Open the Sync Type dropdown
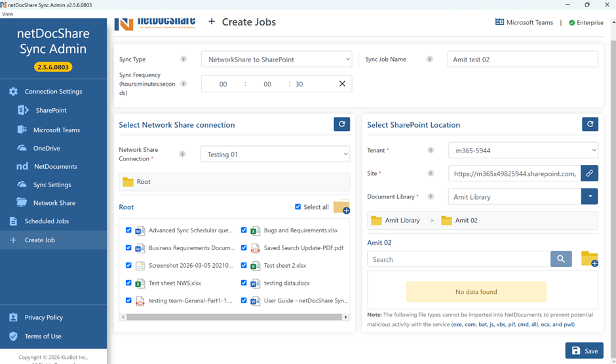 [277, 60]
